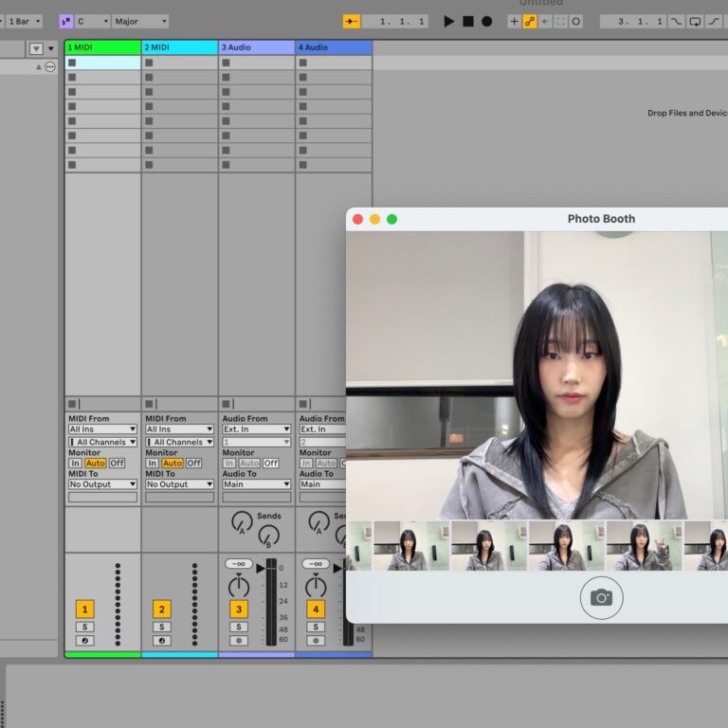Toggle track 1 activator button
Screen dimensions: 728x728
tap(85, 610)
